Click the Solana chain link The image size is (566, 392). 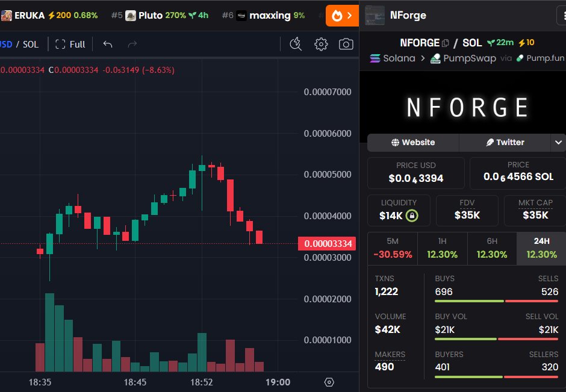pyautogui.click(x=393, y=58)
